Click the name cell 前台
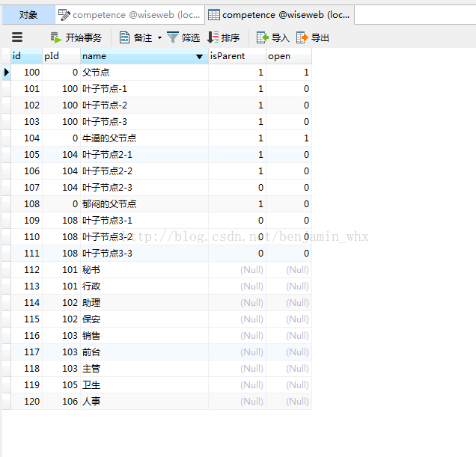The image size is (476, 457). click(144, 352)
